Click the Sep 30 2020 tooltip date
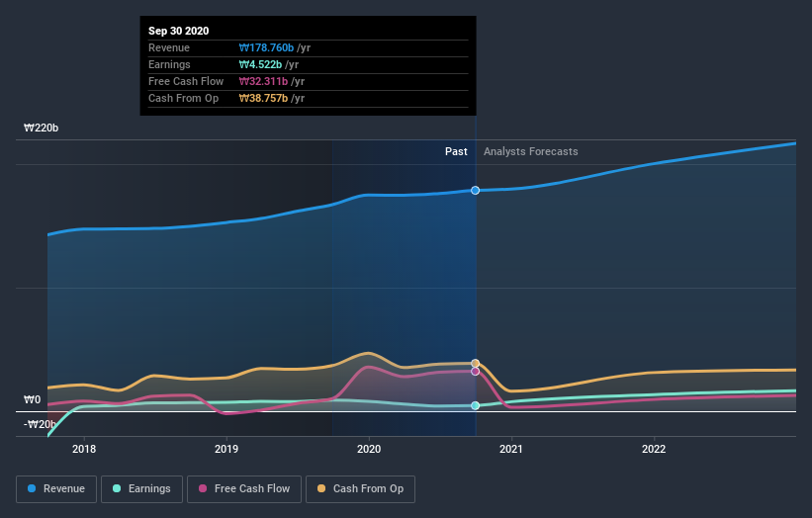This screenshot has height=518, width=812. pyautogui.click(x=179, y=31)
